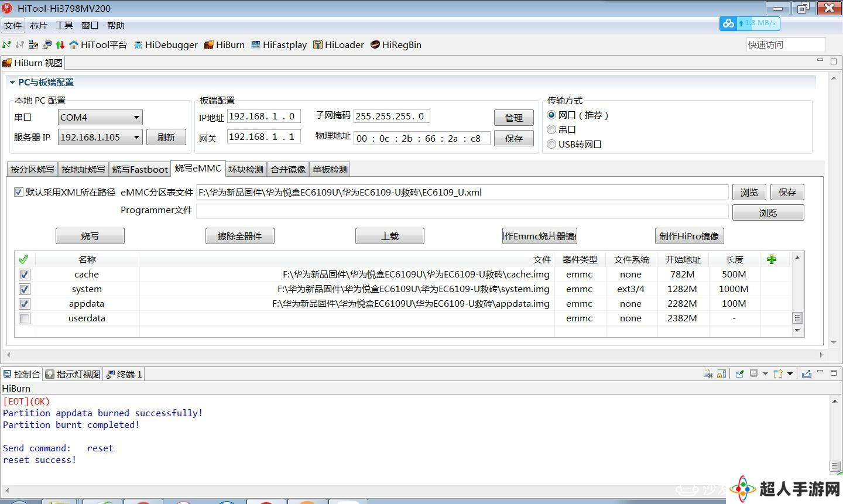Clear the console output

point(708,373)
